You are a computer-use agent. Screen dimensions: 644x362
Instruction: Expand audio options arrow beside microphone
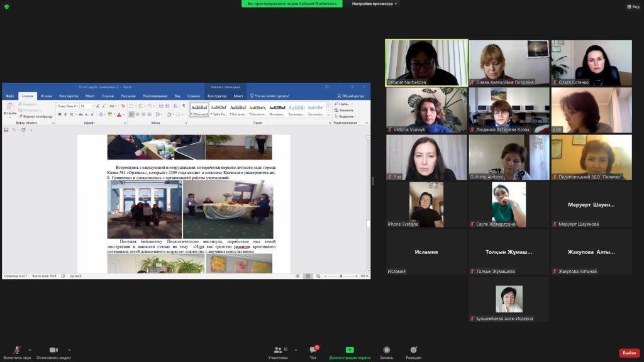point(30,350)
